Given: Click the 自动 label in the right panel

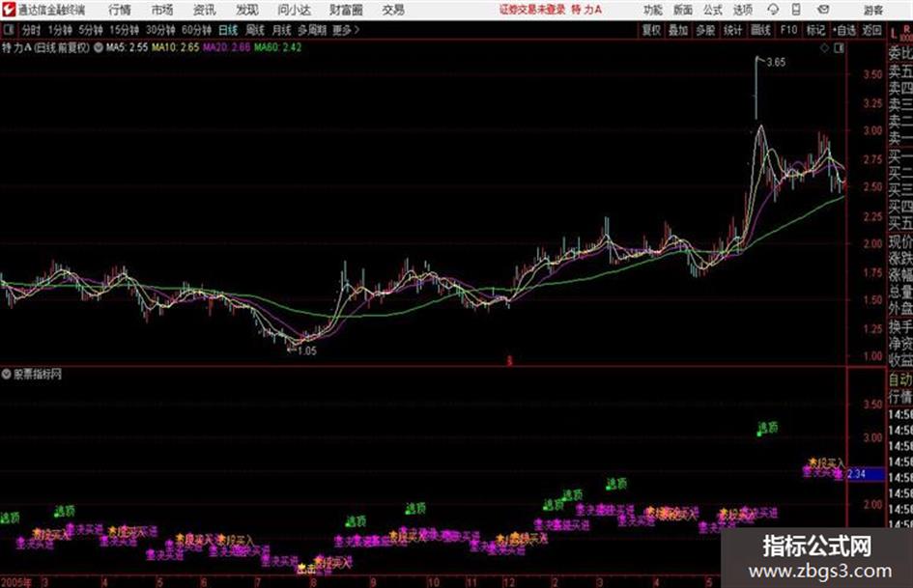Looking at the screenshot, I should click(900, 380).
